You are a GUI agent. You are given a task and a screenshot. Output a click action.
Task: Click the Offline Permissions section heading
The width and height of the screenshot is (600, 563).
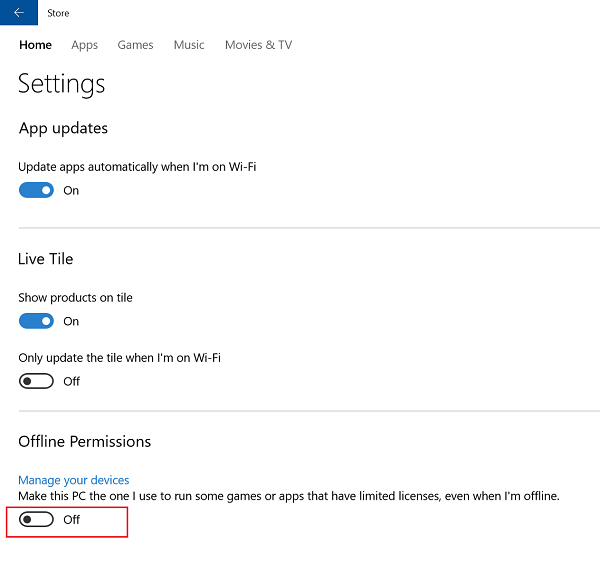pyautogui.click(x=85, y=442)
